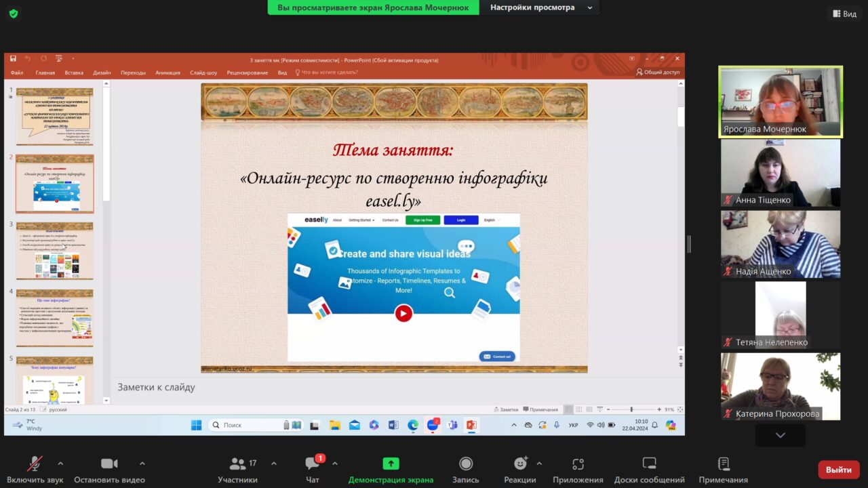
Task: Click the zoom in plus icon
Action: point(659,409)
